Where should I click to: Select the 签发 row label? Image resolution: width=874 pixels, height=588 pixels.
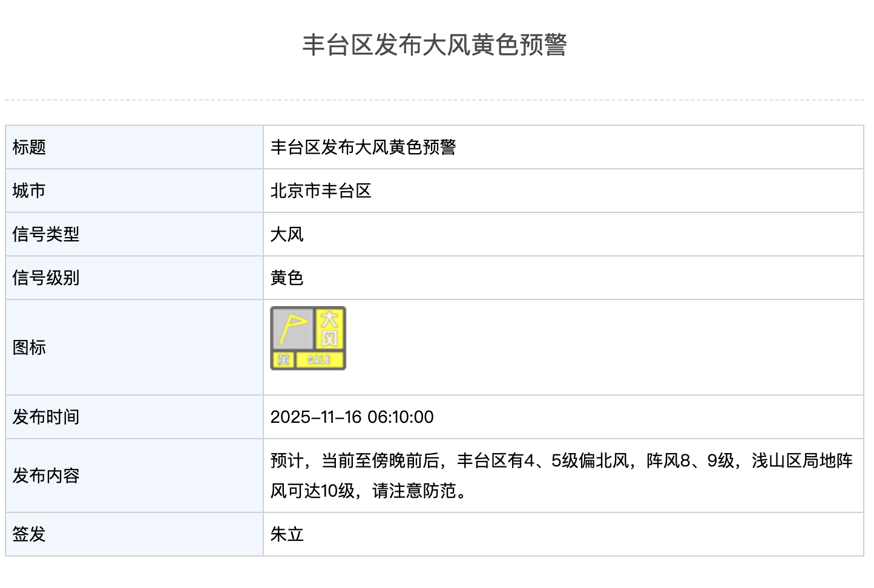(x=29, y=534)
